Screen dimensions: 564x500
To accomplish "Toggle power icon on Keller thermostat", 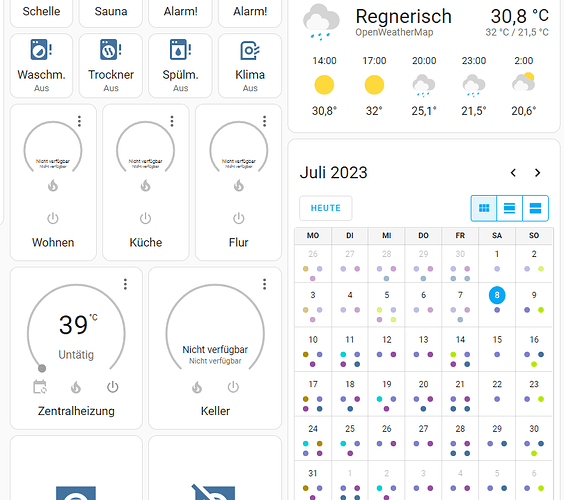I will [x=233, y=387].
